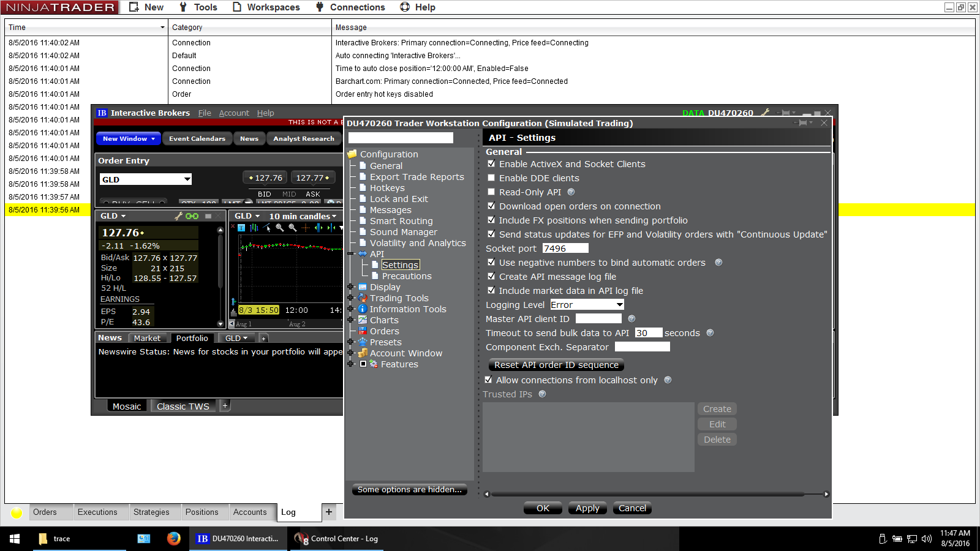Click the horizontal scrollbar in configuration panel
The height and width of the screenshot is (551, 980).
[657, 494]
